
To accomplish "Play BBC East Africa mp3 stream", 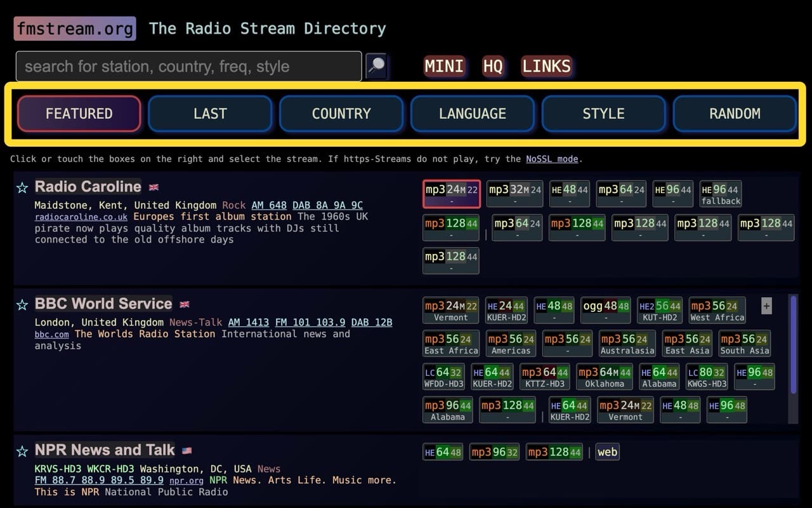I will (x=451, y=344).
